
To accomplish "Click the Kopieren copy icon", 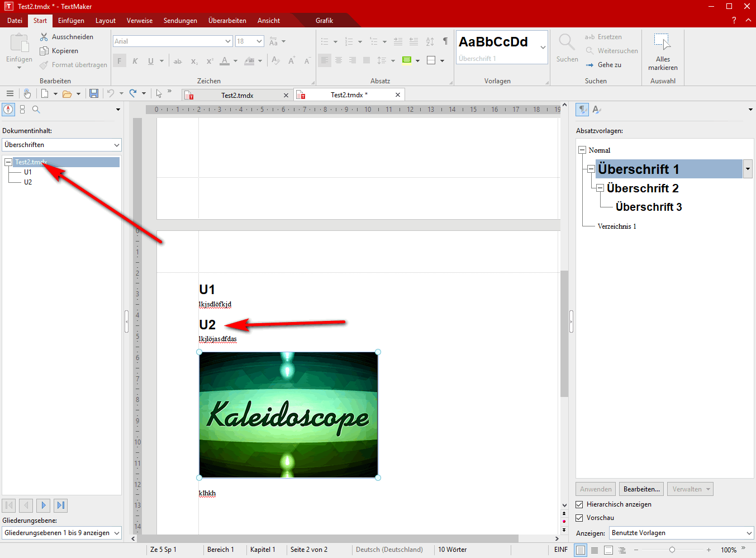I will (44, 51).
